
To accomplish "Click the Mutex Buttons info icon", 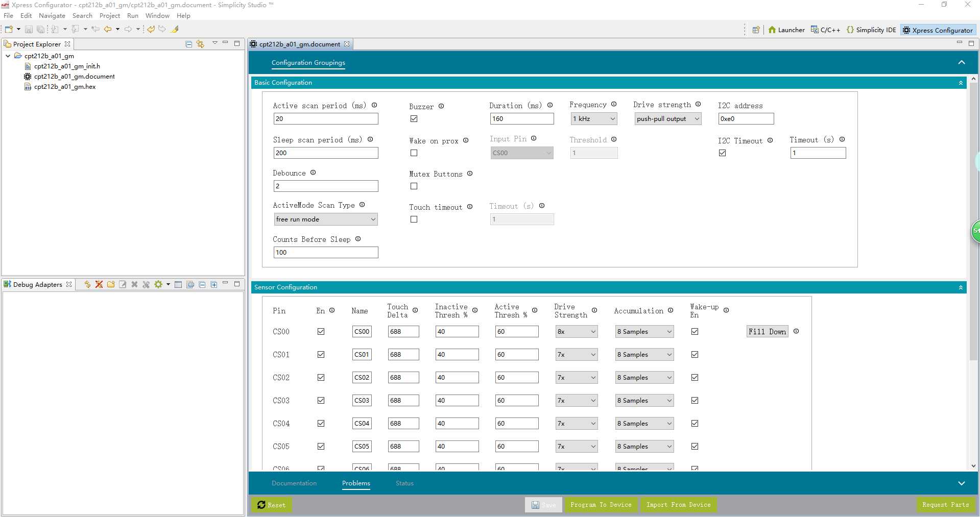I will (x=470, y=174).
